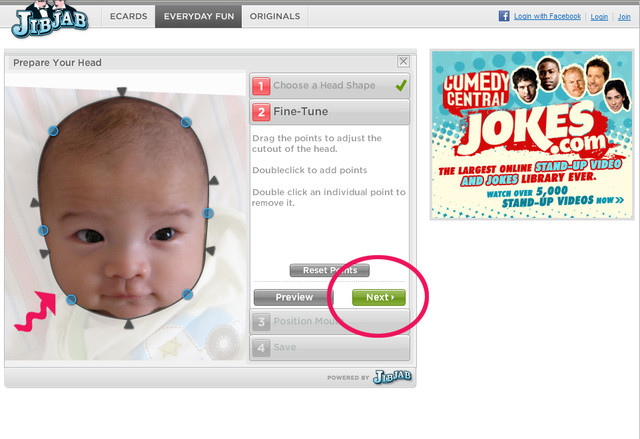Expand step 1 Choose a Head Shape
Image resolution: width=640 pixels, height=439 pixels.
[x=329, y=85]
